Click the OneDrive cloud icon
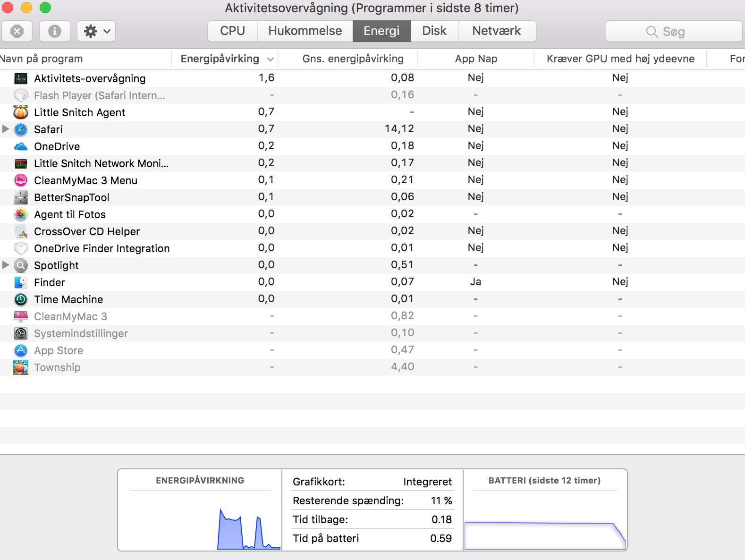This screenshot has width=745, height=560. click(21, 146)
